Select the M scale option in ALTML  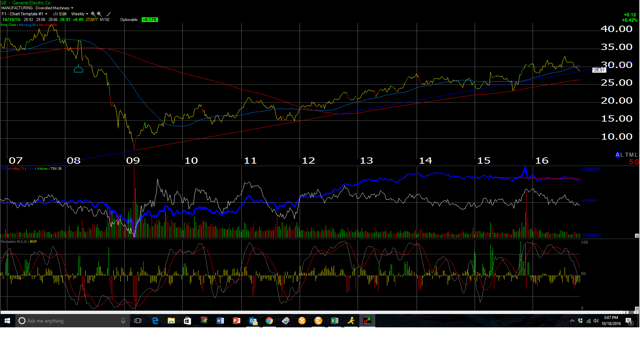[631, 155]
